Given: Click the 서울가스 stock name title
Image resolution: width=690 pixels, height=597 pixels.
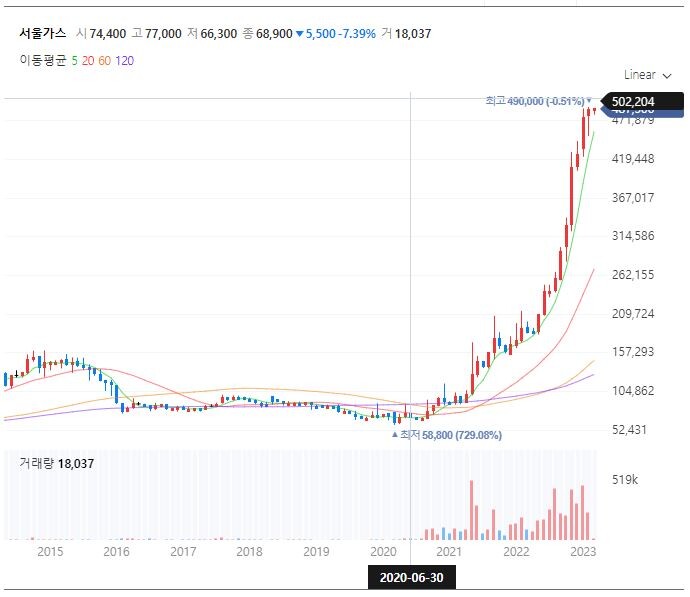Looking at the screenshot, I should click(42, 34).
